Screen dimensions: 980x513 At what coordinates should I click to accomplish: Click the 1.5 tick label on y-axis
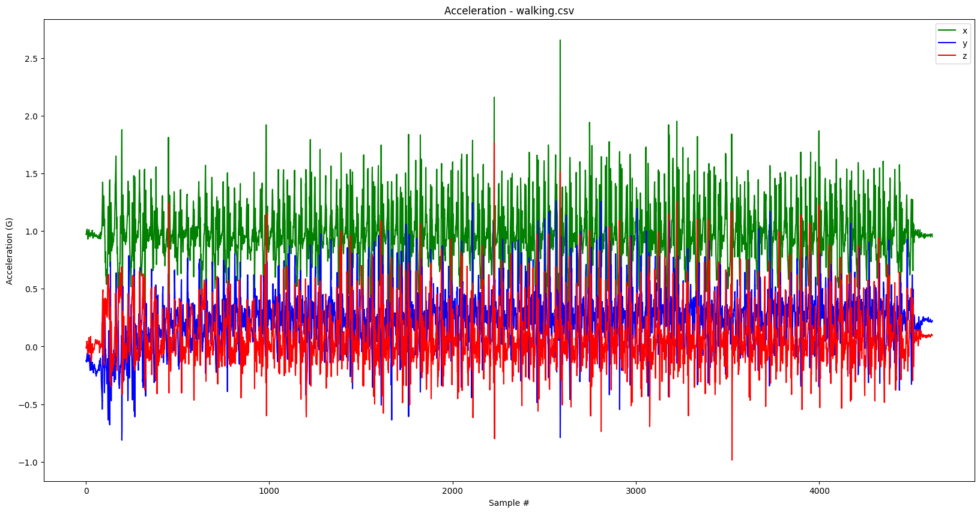tap(30, 174)
